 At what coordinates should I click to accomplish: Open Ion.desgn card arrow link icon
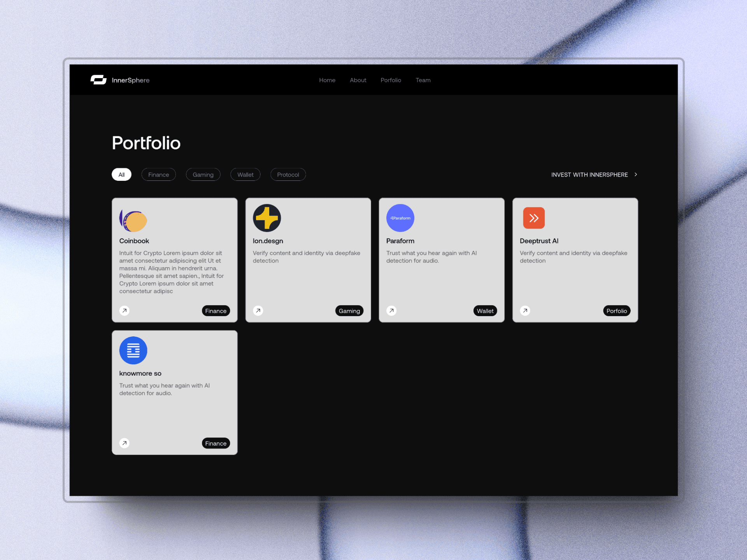(x=258, y=311)
